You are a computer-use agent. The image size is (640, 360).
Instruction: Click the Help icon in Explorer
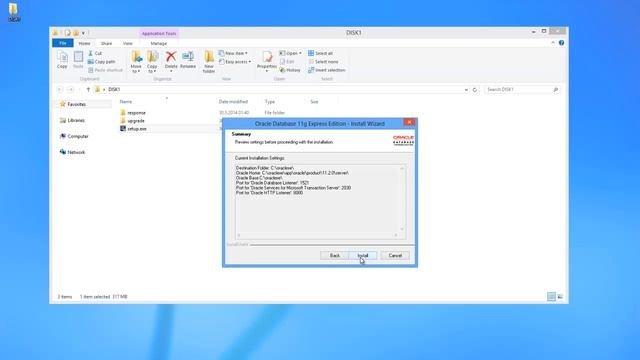[x=562, y=43]
